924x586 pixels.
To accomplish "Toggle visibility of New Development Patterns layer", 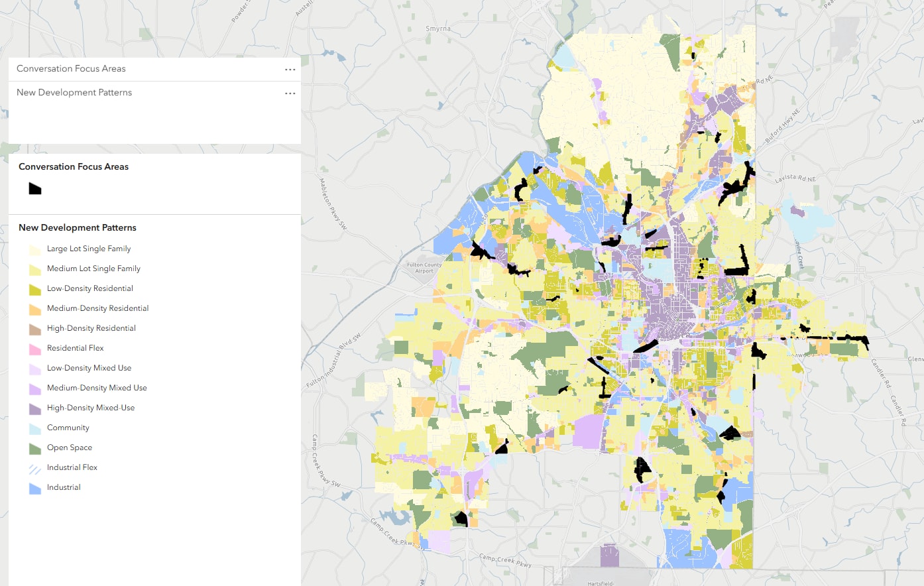I will point(74,92).
